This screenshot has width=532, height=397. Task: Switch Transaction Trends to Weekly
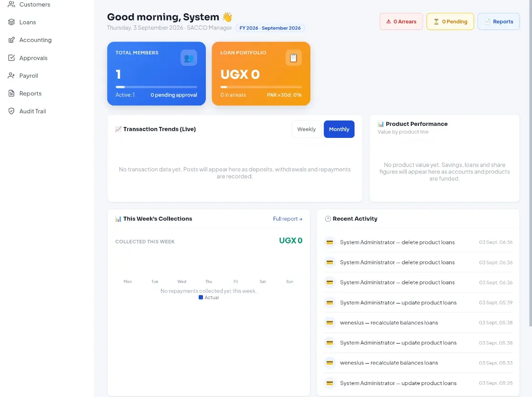pyautogui.click(x=307, y=129)
